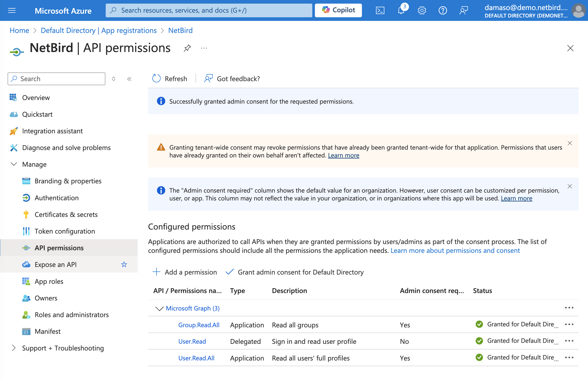Dismiss the tenant-wide consent warning banner
This screenshot has width=588, height=382.
pos(570,143)
